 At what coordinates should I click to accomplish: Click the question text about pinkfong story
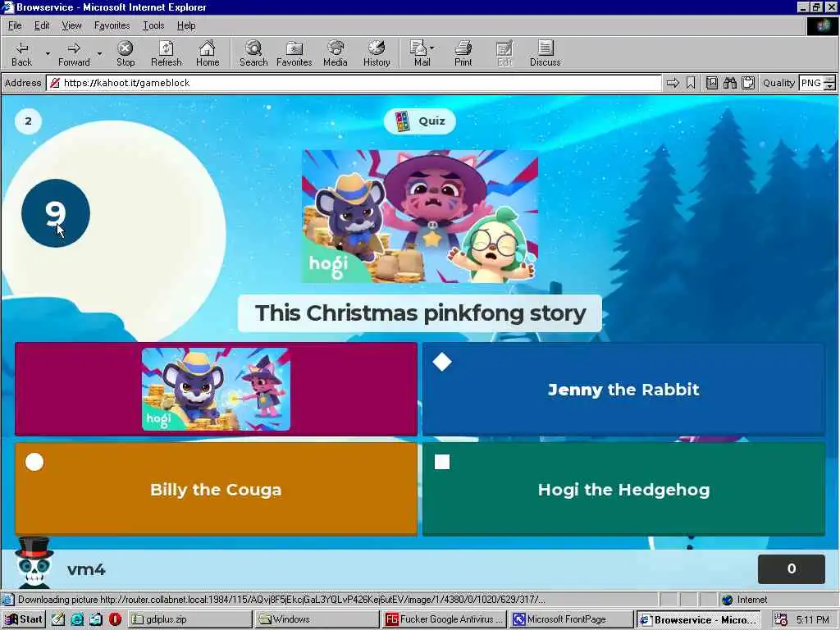pos(420,313)
